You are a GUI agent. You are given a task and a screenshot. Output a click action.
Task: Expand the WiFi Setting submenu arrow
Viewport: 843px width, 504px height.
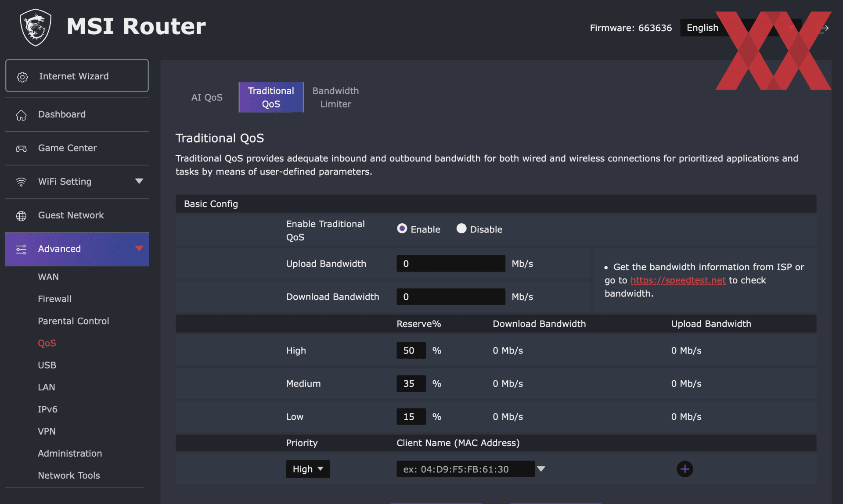pos(139,181)
